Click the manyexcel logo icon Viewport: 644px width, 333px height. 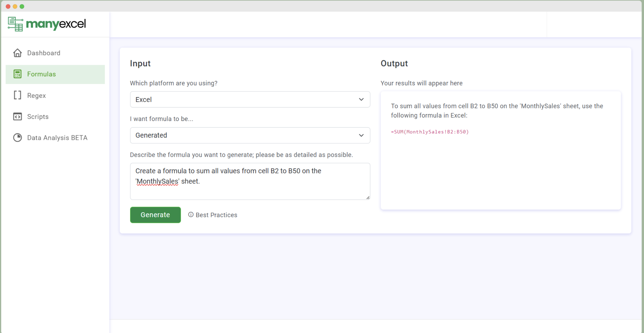[x=15, y=24]
